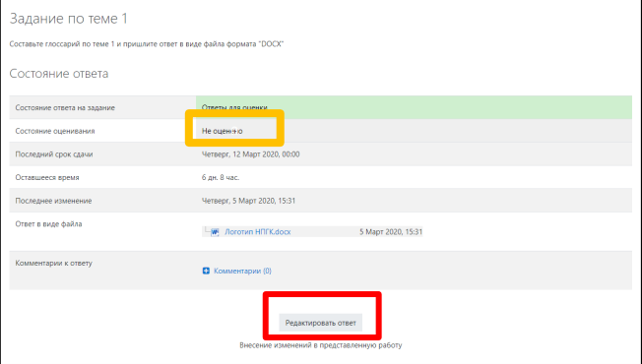
Task: Expand the Комментарии (0) link
Action: [x=242, y=271]
